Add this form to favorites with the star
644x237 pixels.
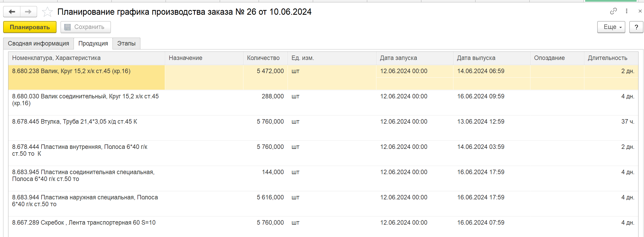click(x=47, y=12)
